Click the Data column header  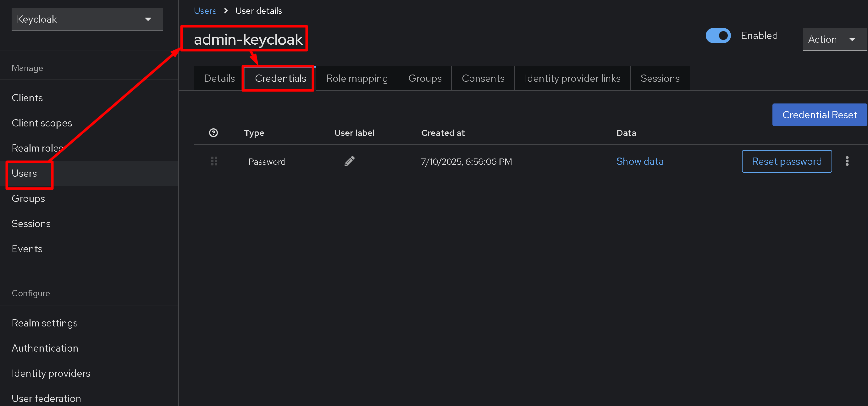click(x=626, y=133)
